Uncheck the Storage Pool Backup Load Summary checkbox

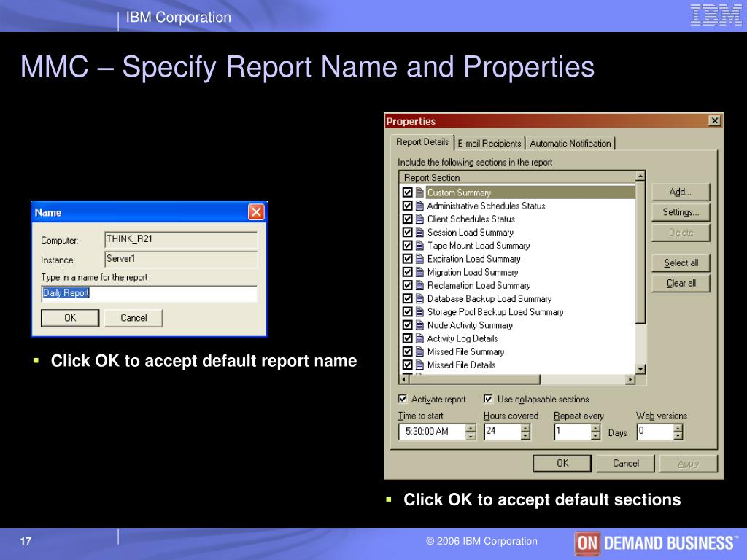407,312
